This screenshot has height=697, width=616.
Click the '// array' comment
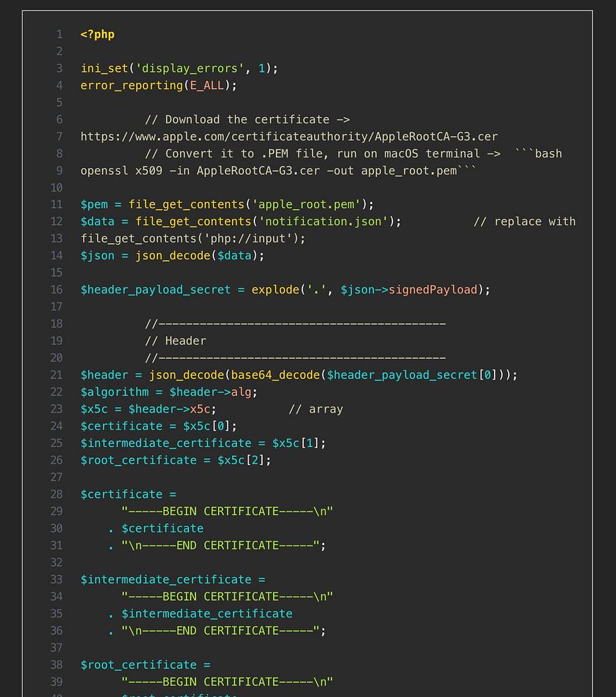316,409
